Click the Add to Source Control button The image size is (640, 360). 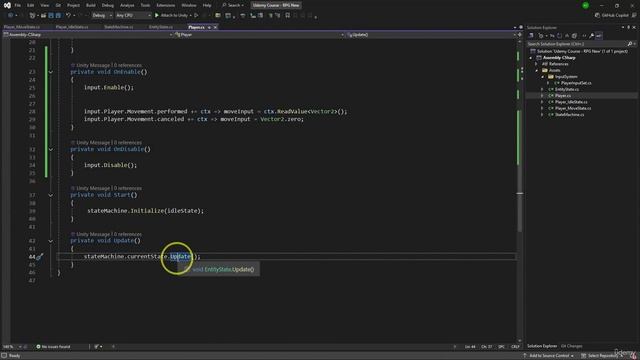(548, 356)
